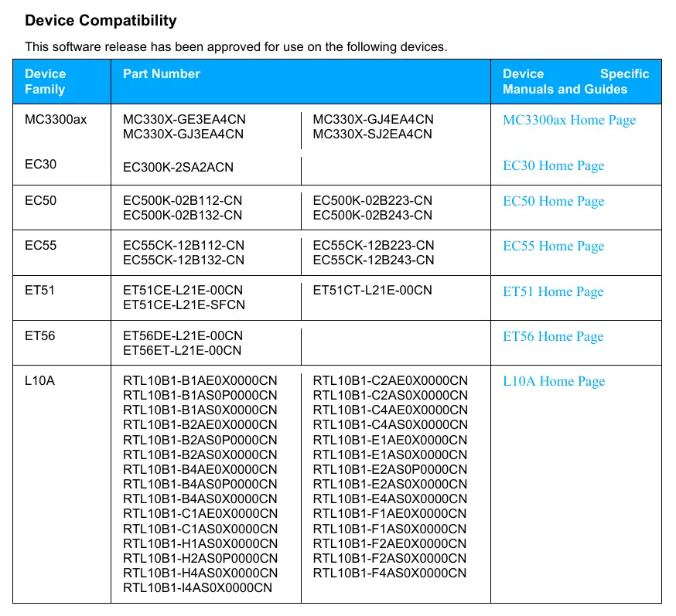Click part number RTL10B1-C2AS0X0000CN
Screen dimensions: 676x616
point(390,395)
